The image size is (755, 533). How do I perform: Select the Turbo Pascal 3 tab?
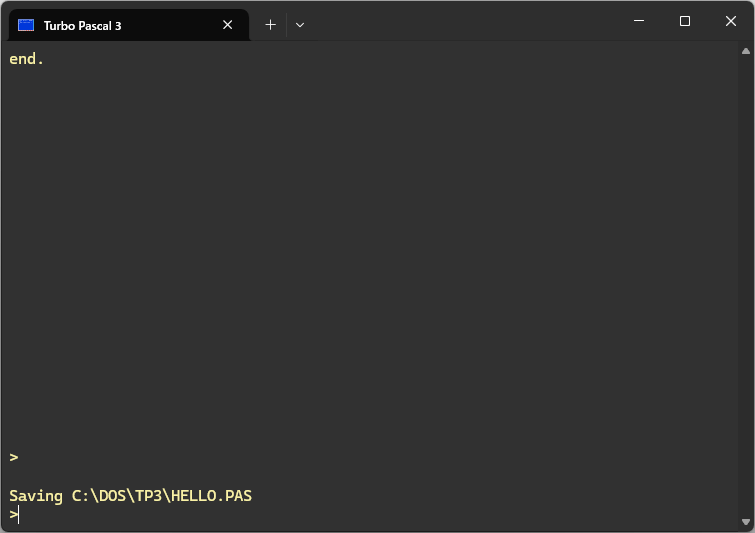point(129,25)
